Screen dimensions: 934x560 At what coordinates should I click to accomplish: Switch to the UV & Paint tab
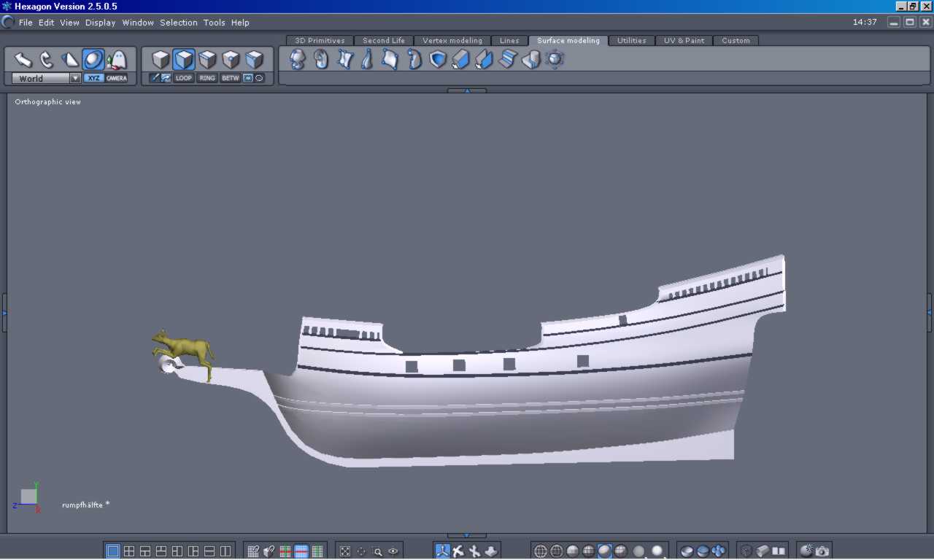coord(684,41)
